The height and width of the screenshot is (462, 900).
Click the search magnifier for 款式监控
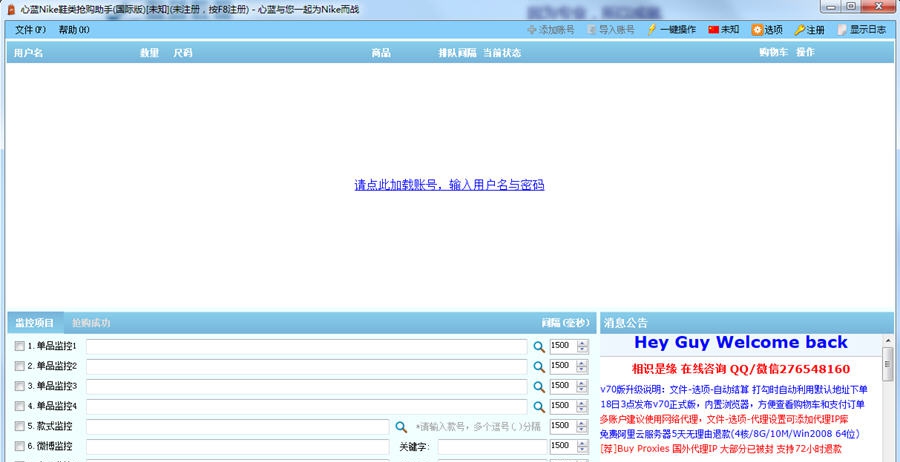(x=401, y=426)
